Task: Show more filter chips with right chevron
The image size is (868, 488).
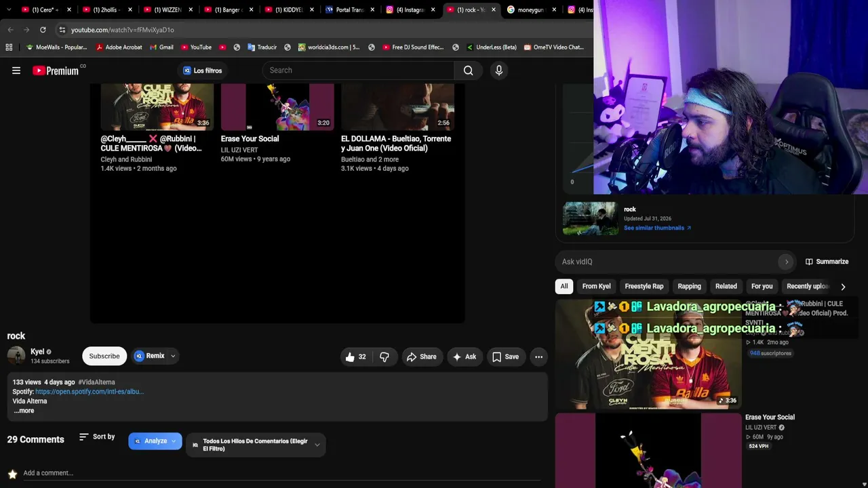Action: coord(843,287)
